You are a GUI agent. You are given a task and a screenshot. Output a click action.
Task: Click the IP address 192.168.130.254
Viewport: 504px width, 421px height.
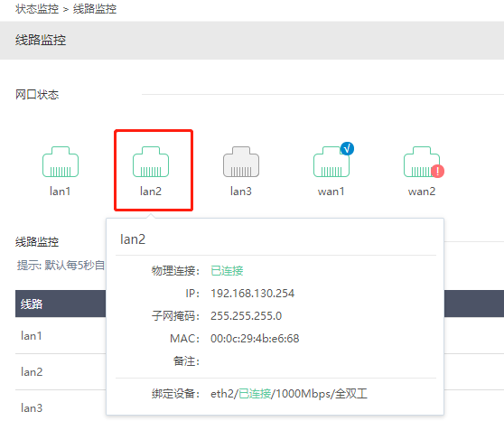point(252,294)
